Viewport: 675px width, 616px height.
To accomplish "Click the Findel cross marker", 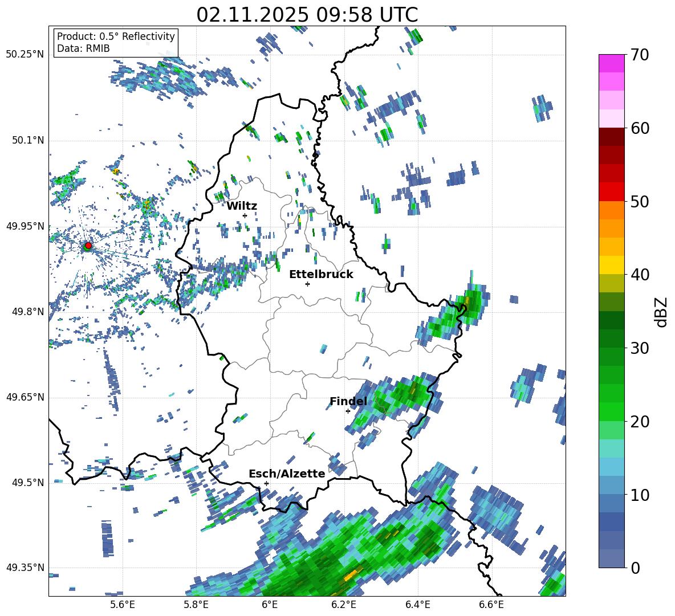I will [x=348, y=411].
